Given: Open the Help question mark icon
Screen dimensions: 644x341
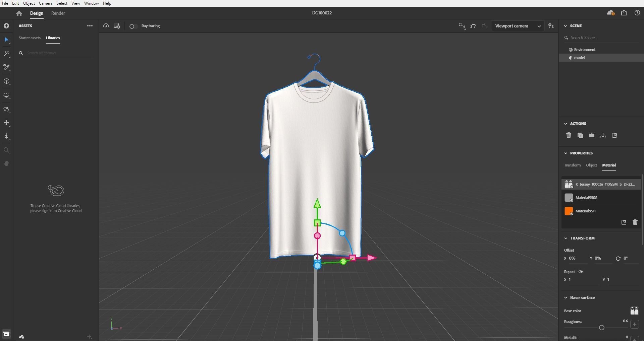Looking at the screenshot, I should coord(637,13).
